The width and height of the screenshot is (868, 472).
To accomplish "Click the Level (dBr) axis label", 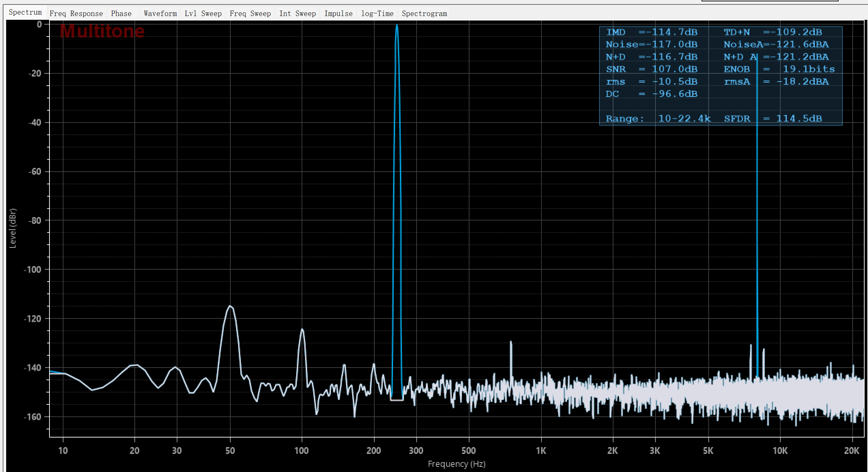I will [x=13, y=228].
